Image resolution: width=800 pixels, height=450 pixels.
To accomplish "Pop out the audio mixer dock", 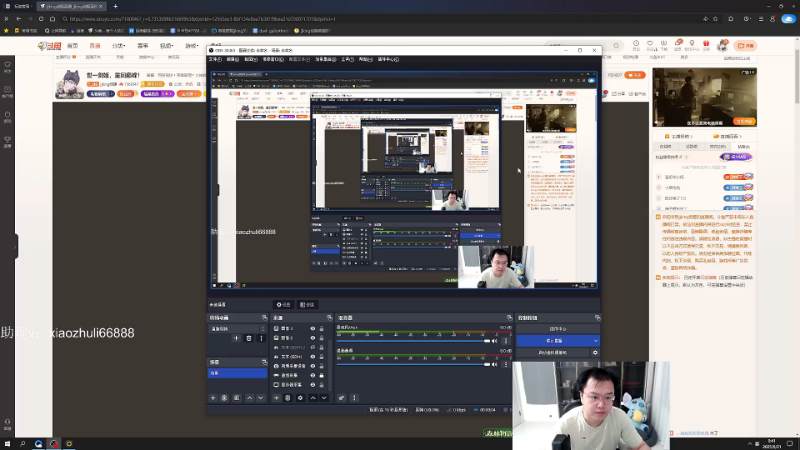I will (x=509, y=318).
